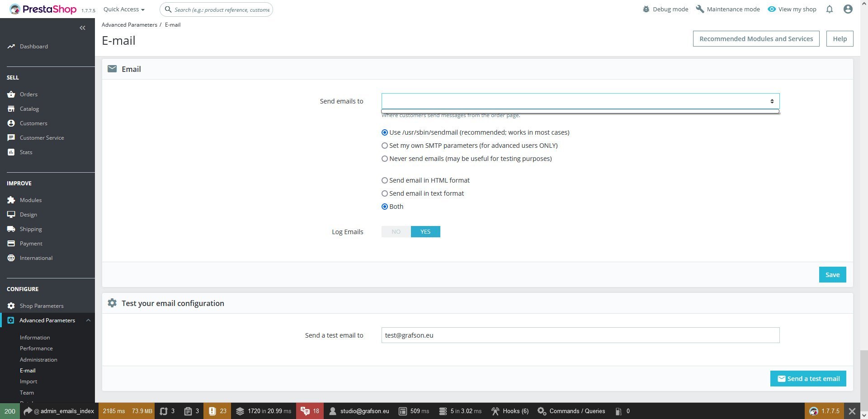
Task: Select Never send emails option
Action: point(385,159)
